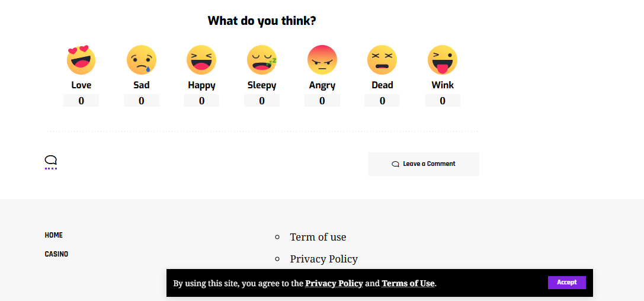Pick the Angry red emoji
The image size is (644, 301).
(x=322, y=60)
